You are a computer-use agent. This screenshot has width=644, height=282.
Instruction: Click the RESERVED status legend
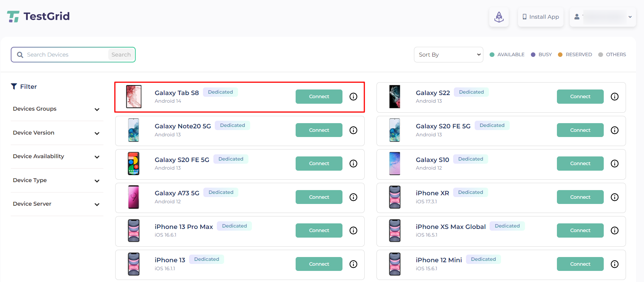coord(575,54)
